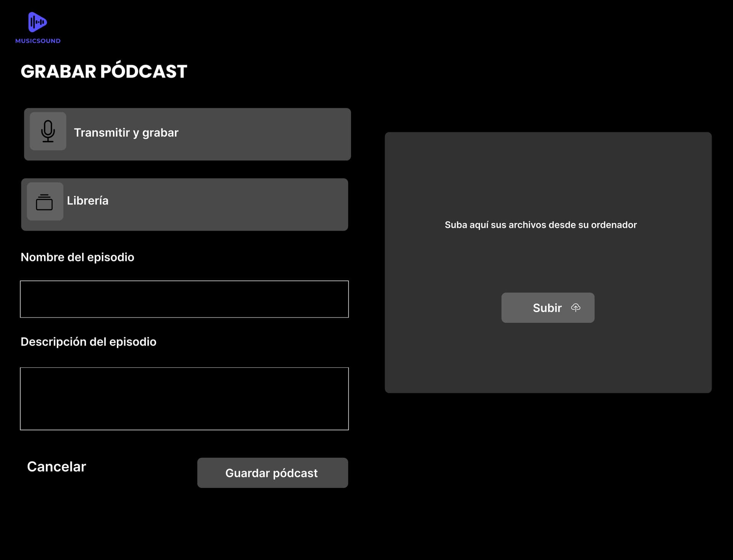
Task: Save with the Guardar pódcast button
Action: [273, 473]
